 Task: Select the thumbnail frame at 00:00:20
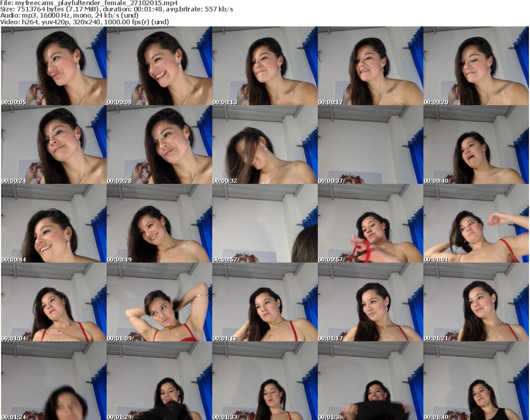tap(476, 66)
